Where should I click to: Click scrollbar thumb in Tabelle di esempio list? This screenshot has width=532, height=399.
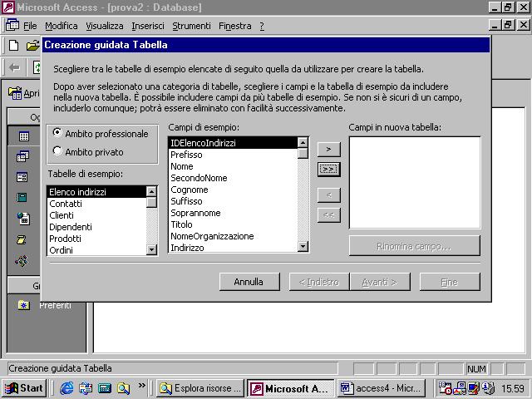[151, 202]
